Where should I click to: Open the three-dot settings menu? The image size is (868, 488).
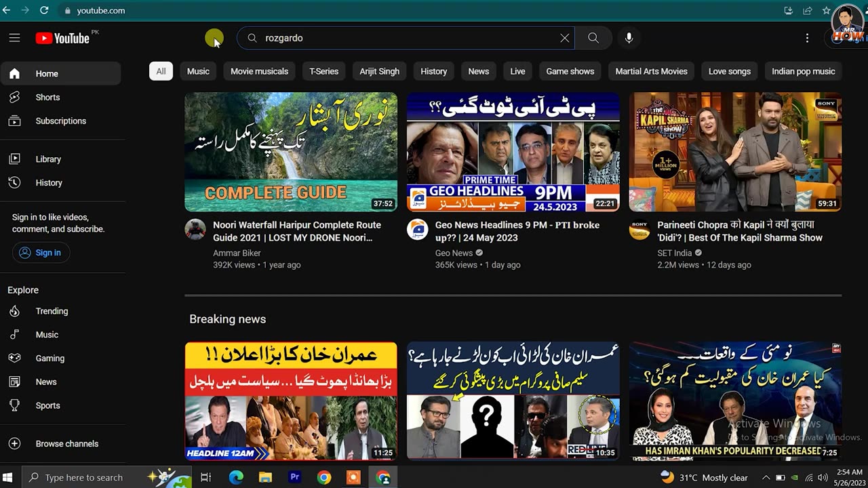[x=807, y=38]
